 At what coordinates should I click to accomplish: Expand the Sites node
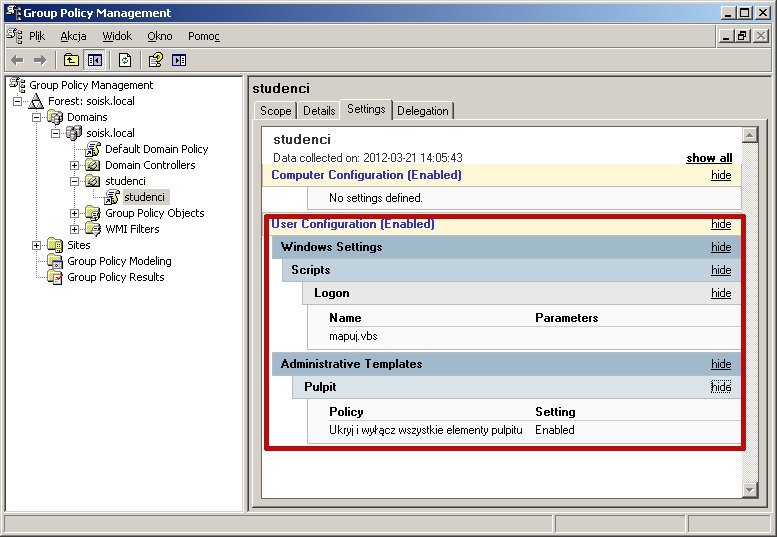click(36, 245)
